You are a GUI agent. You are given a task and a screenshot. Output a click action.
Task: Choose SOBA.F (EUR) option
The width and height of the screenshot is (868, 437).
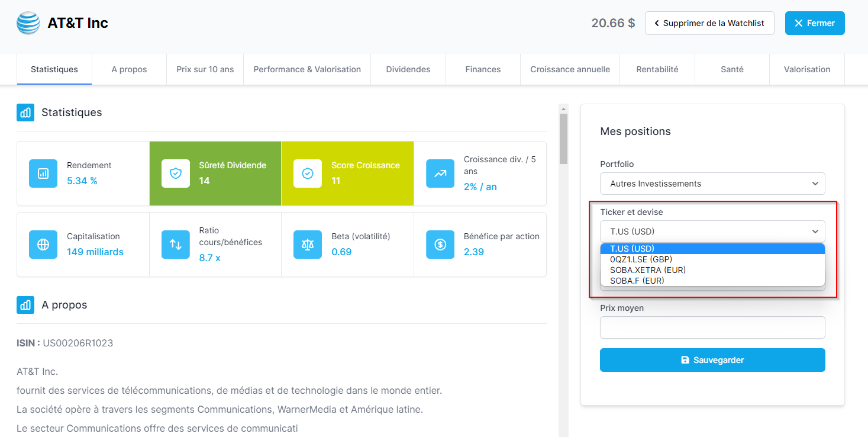click(x=712, y=281)
